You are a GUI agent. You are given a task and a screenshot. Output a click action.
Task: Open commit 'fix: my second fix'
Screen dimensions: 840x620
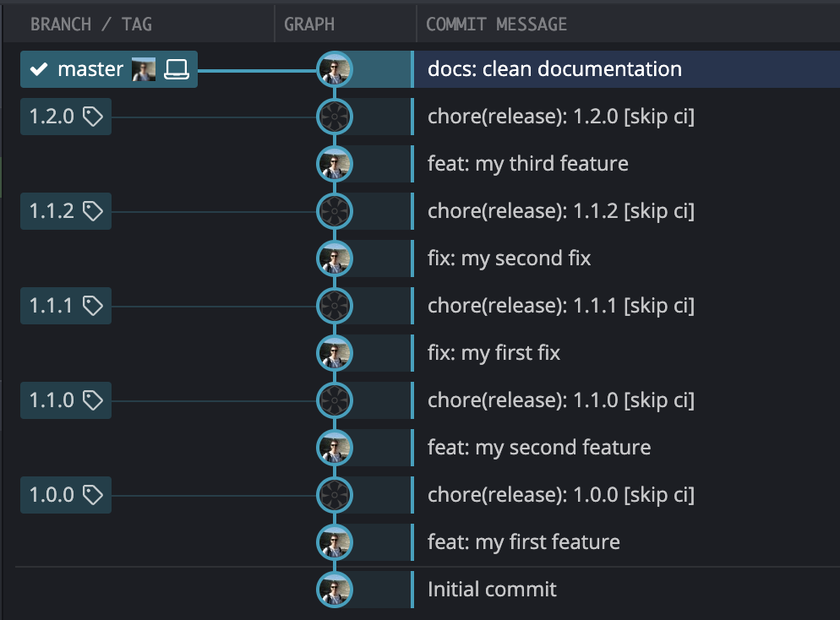(509, 258)
